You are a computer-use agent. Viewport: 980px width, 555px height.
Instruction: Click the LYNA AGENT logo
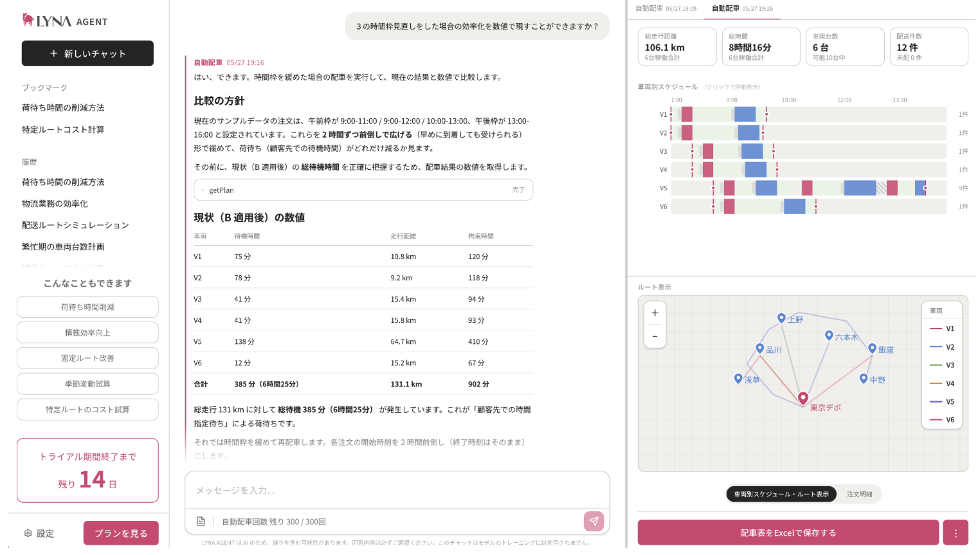(65, 21)
